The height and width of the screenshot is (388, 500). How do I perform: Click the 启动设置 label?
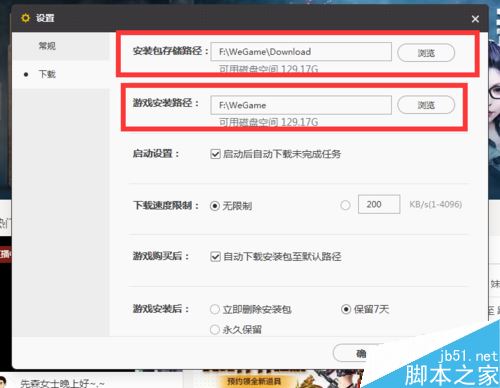click(x=156, y=154)
